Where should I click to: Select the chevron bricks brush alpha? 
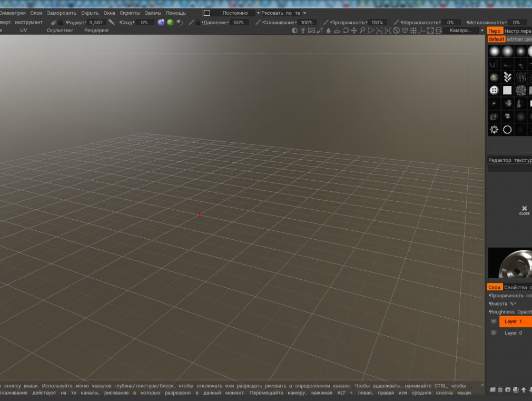coord(507,77)
